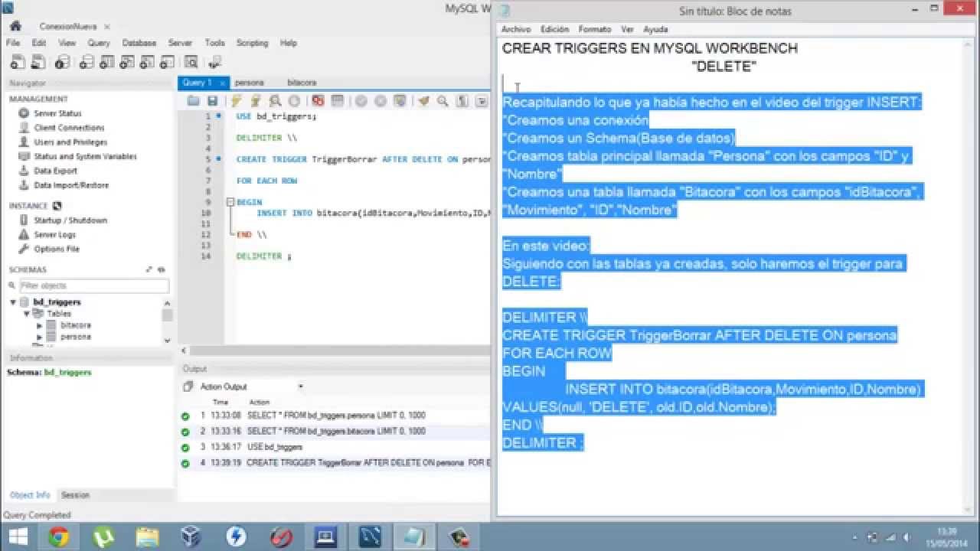This screenshot has width=980, height=551.
Task: Create new schema toolbar icon
Action: (87, 62)
